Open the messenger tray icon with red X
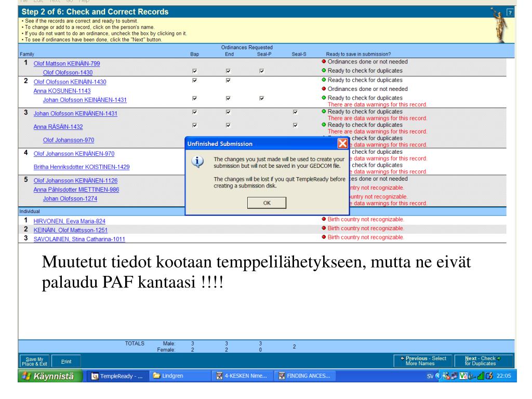This screenshot has height=399, width=532. [x=446, y=376]
